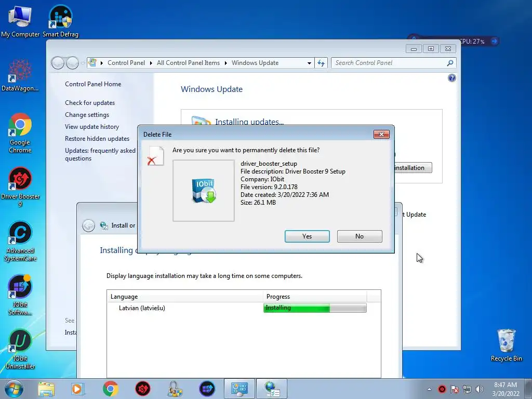Show hidden system tray icons
Viewport: 532px width, 399px height.
[429, 389]
